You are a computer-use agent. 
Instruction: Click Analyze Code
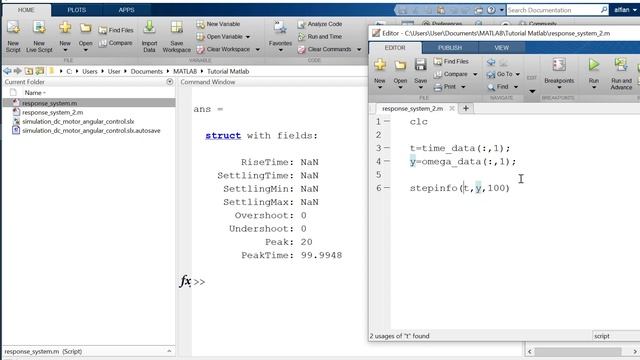click(x=320, y=24)
